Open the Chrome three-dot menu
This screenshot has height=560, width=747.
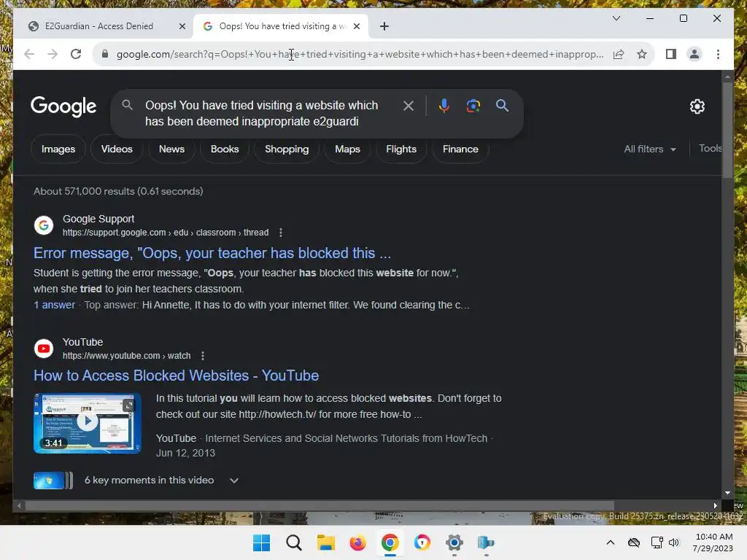718,54
